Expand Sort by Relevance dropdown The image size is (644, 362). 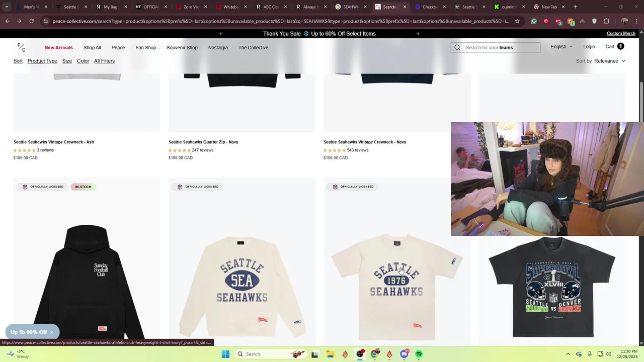(x=610, y=61)
